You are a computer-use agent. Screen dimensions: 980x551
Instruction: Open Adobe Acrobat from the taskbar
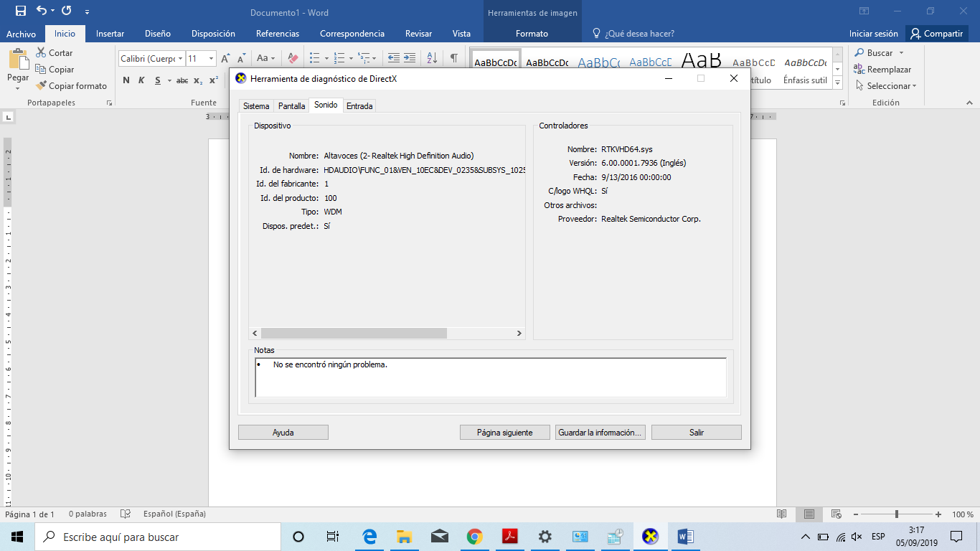(x=509, y=537)
